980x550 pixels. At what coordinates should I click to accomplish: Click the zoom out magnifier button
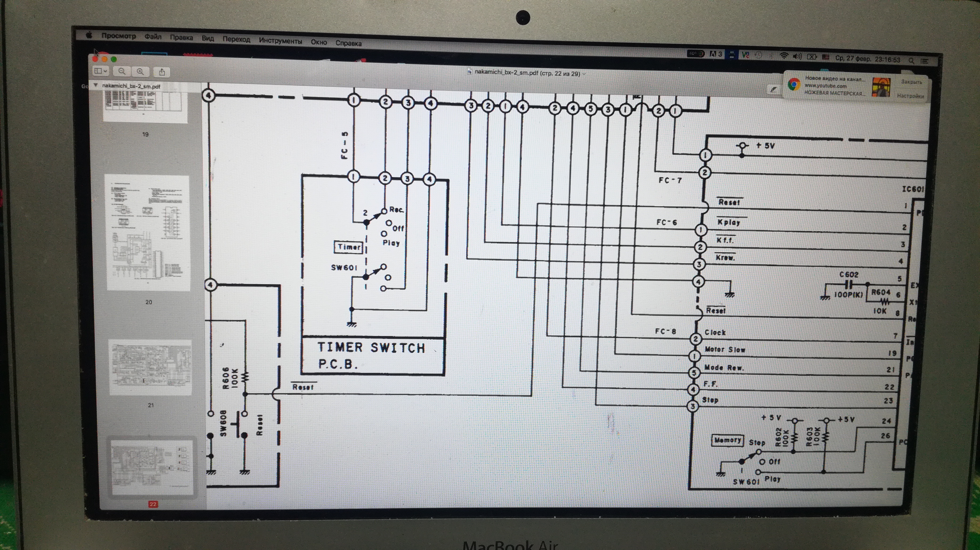[x=122, y=71]
